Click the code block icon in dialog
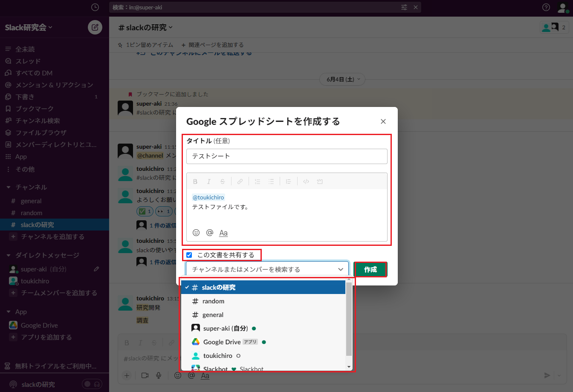 click(320, 182)
